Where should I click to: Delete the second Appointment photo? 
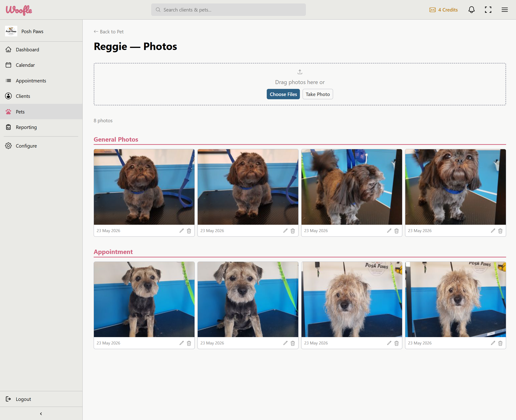(x=293, y=343)
